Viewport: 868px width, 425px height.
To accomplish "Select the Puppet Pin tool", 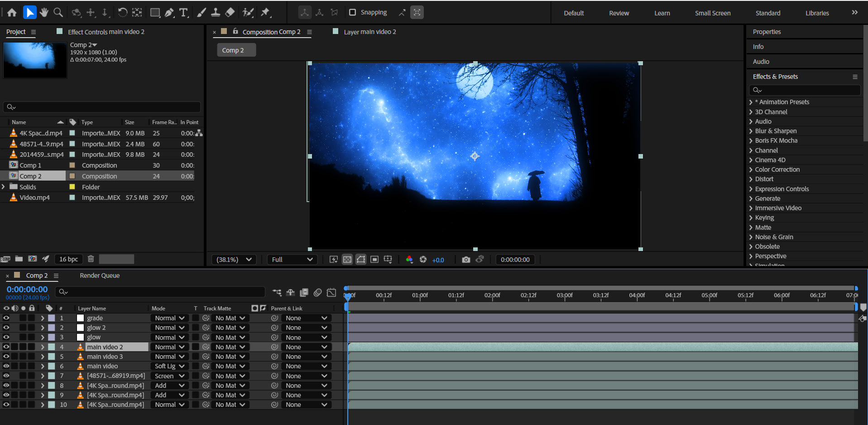I will (265, 13).
